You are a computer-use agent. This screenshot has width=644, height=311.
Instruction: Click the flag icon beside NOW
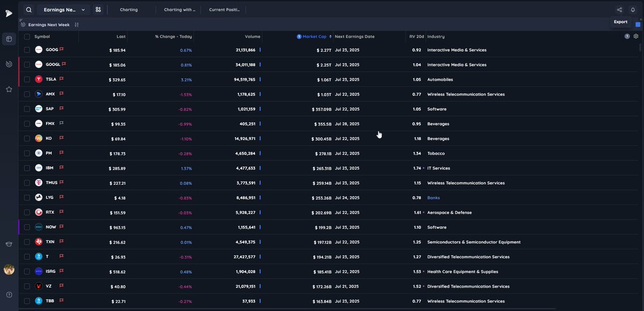click(x=62, y=227)
